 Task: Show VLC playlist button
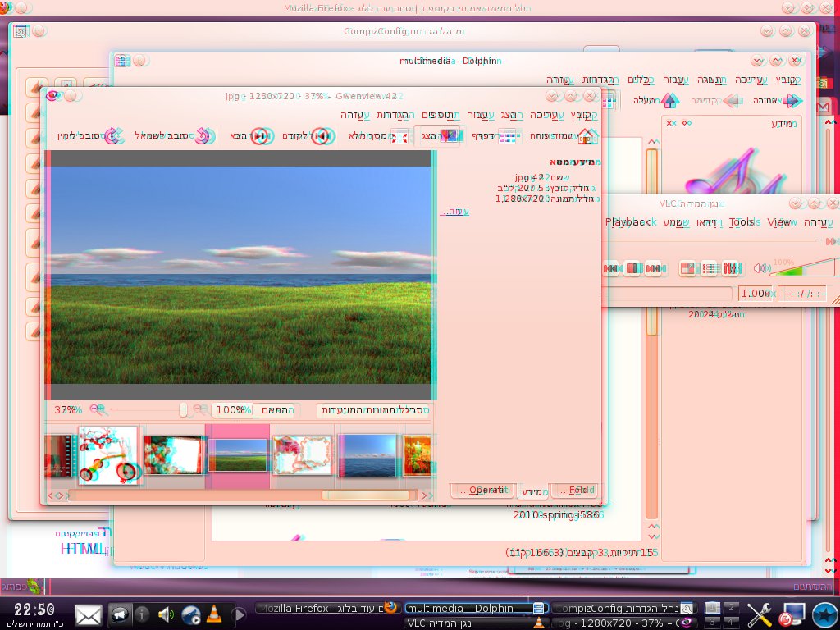click(710, 268)
